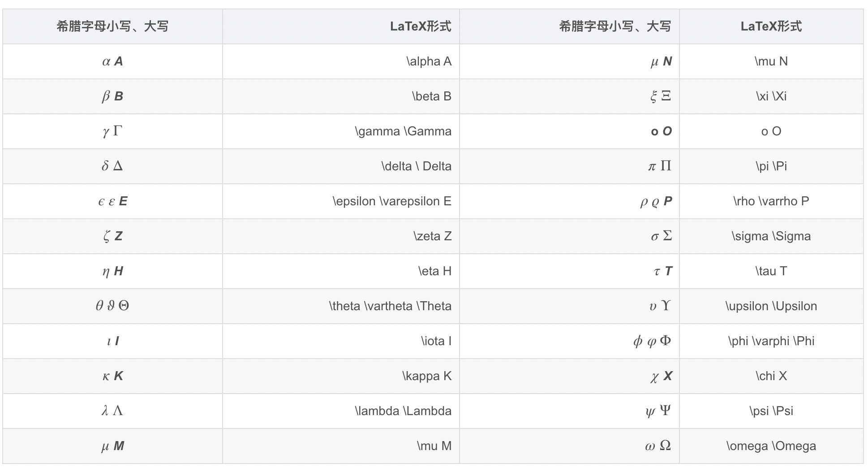Click the \sigma \Sigma LaTeX cell

[x=771, y=236]
